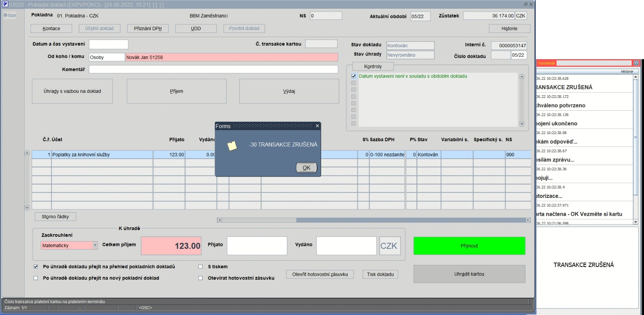644x315 pixels.
Task: Click the large Výdaj button
Action: point(289,91)
